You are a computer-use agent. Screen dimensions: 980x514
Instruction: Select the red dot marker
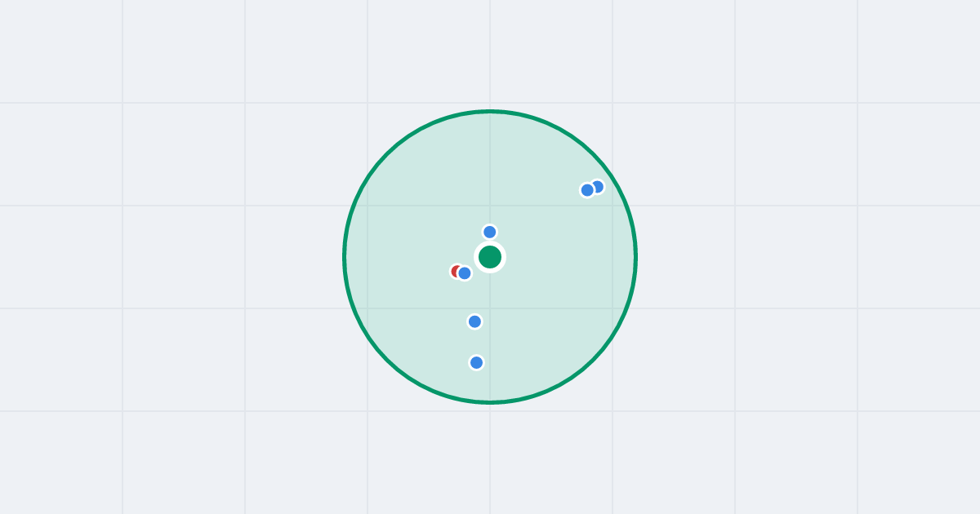click(457, 271)
